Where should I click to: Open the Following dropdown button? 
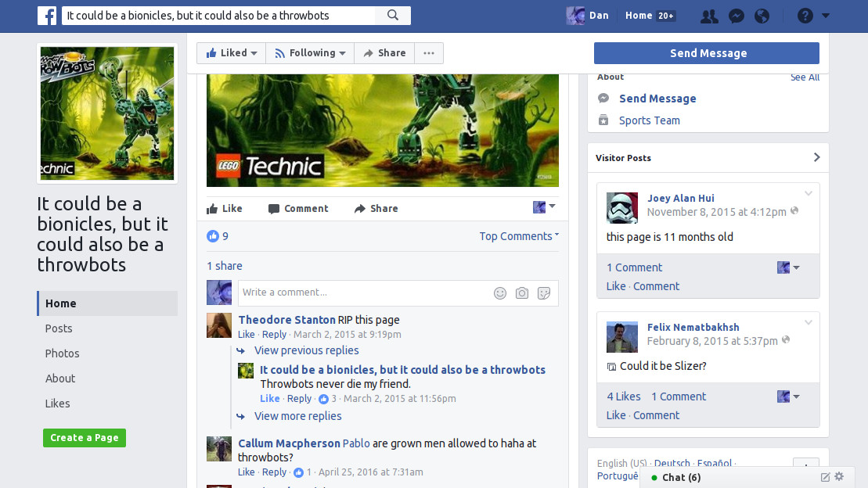(310, 53)
